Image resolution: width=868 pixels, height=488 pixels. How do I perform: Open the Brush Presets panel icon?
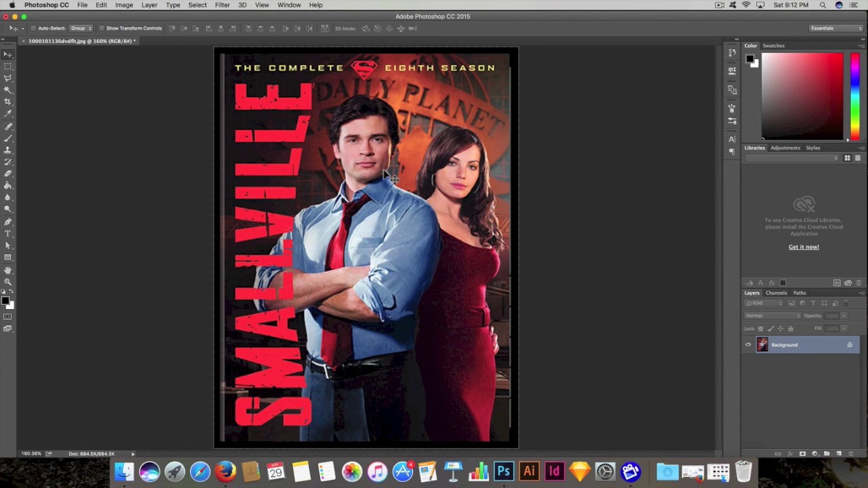click(732, 121)
